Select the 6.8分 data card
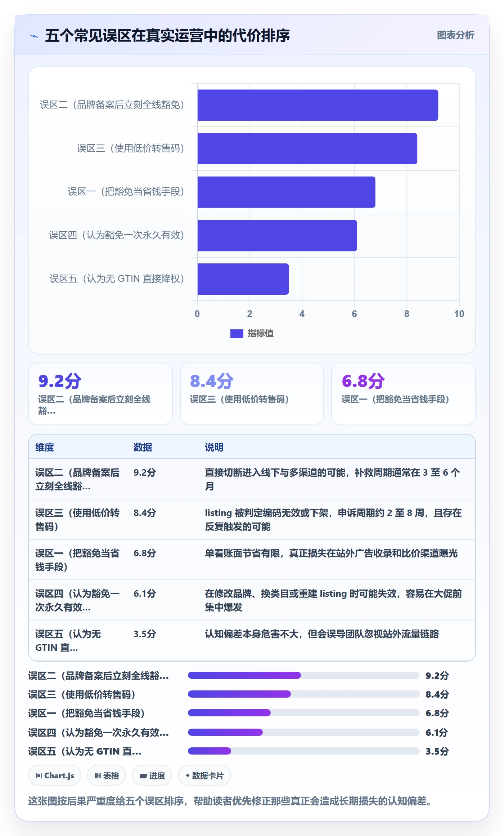 [404, 393]
